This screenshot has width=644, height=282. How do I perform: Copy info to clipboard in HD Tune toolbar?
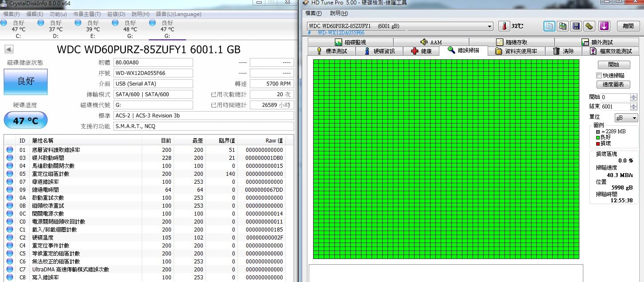click(x=550, y=26)
